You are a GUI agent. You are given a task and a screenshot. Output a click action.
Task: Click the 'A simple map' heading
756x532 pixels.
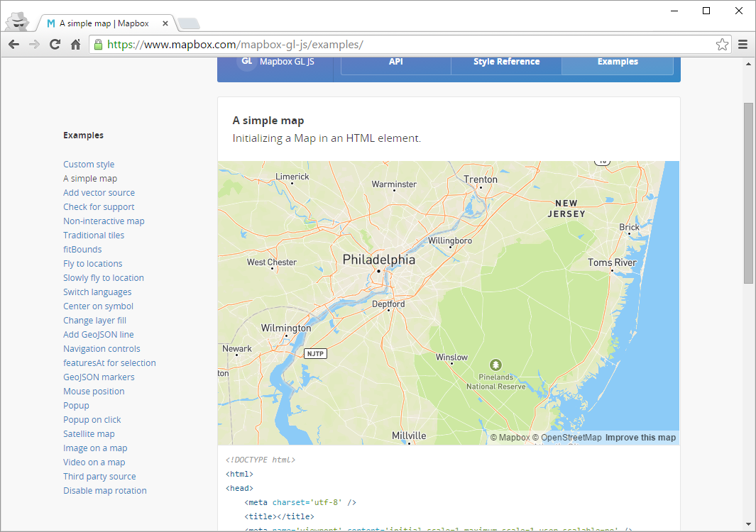[x=268, y=121]
